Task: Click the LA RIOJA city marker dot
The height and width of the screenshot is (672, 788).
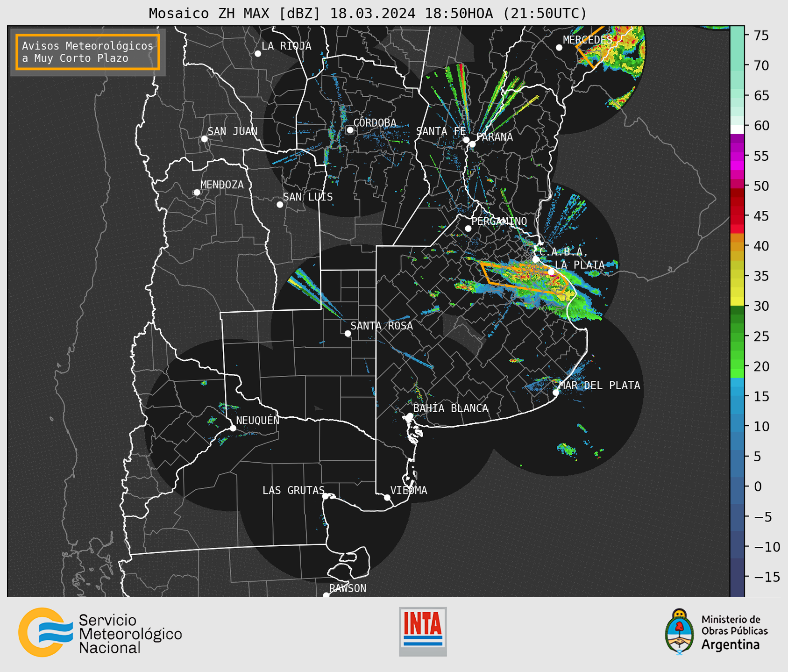Action: pos(258,54)
